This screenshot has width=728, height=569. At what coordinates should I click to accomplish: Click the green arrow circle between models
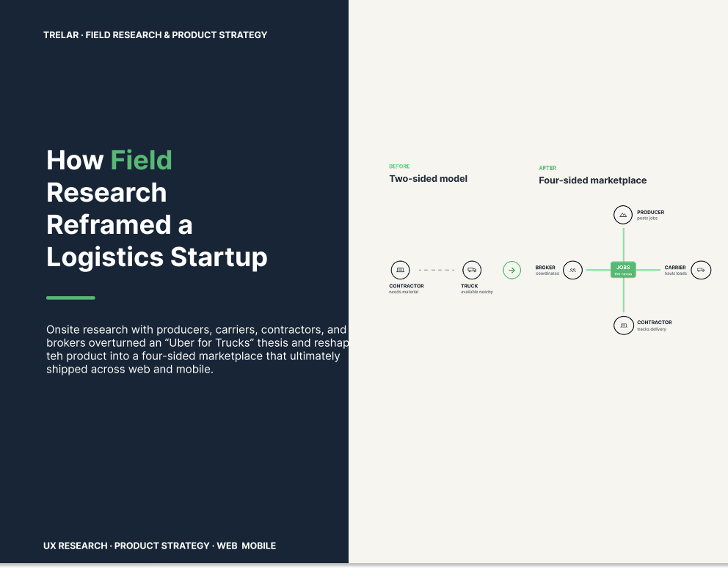tap(512, 270)
